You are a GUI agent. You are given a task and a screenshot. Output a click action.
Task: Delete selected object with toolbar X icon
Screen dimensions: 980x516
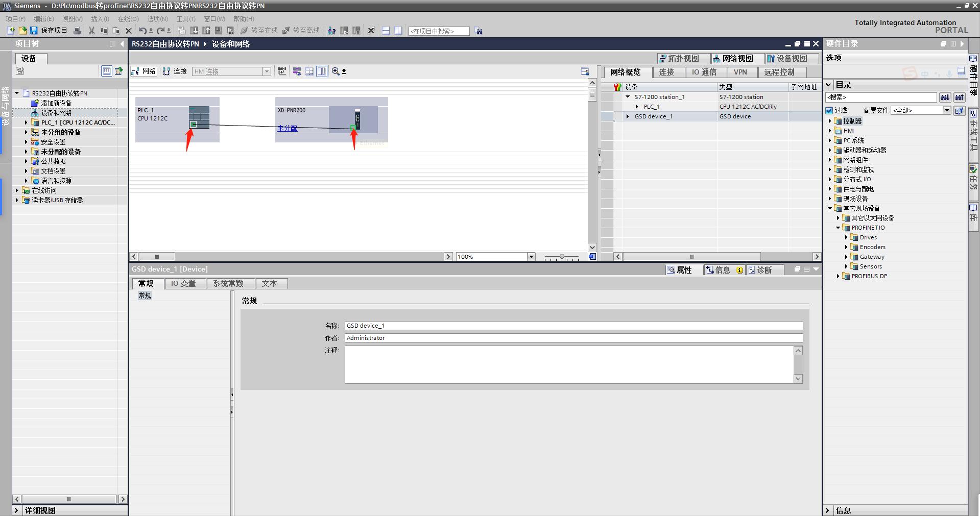click(x=129, y=31)
